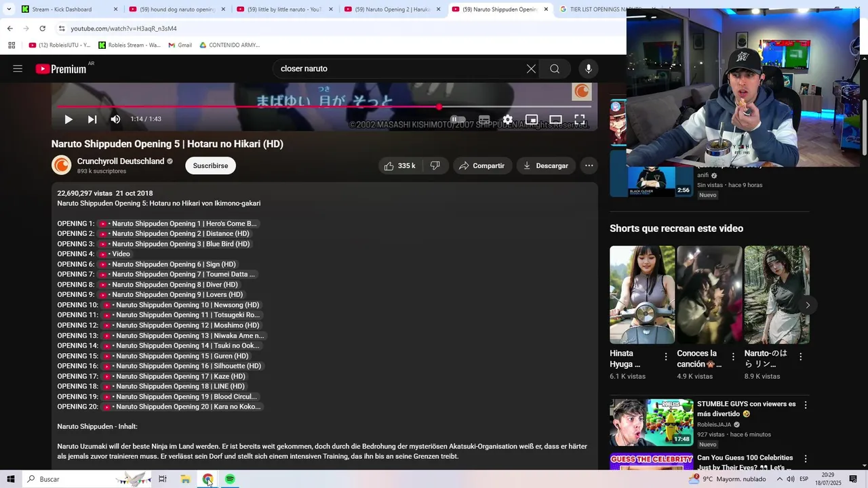Open video player settings gear
868x488 pixels.
507,119
